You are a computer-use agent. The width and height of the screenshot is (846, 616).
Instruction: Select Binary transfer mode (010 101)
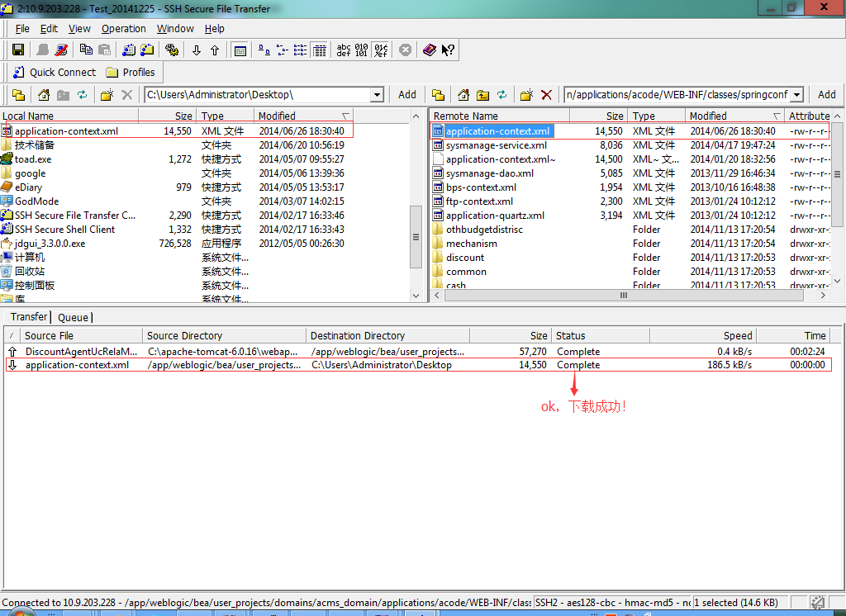pos(362,50)
